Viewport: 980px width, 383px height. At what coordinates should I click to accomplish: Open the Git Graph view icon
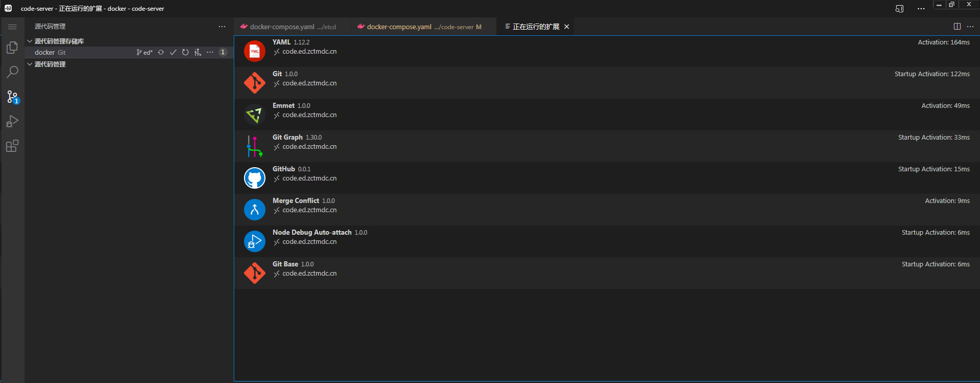click(197, 52)
